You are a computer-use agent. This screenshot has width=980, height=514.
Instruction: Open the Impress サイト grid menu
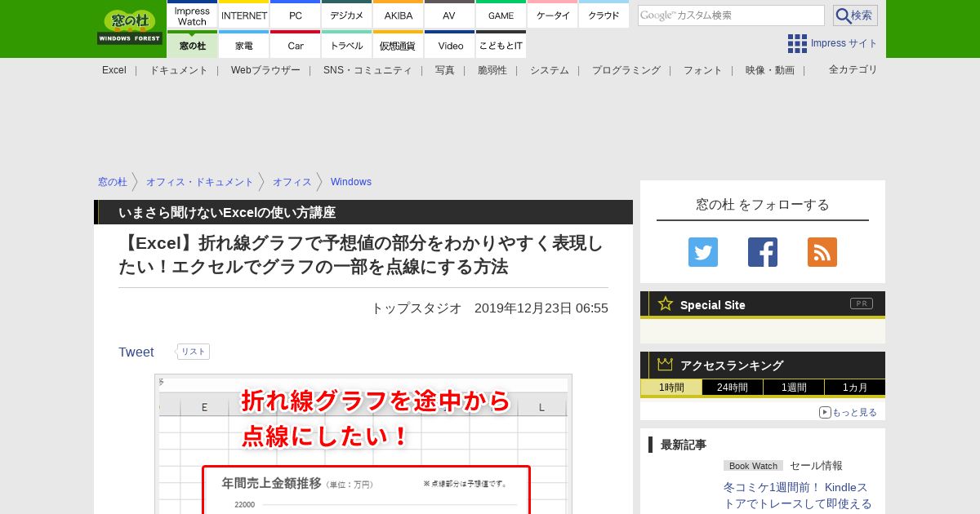point(832,43)
